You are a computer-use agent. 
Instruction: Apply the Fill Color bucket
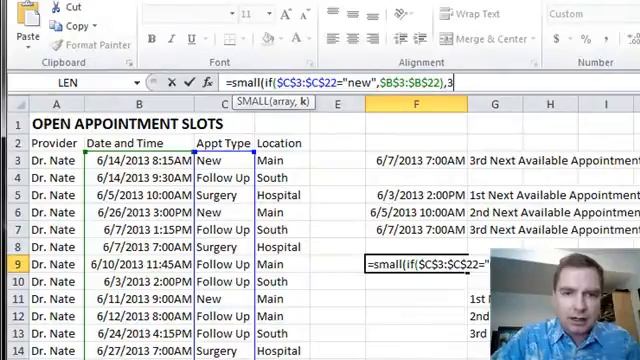[x=268, y=39]
